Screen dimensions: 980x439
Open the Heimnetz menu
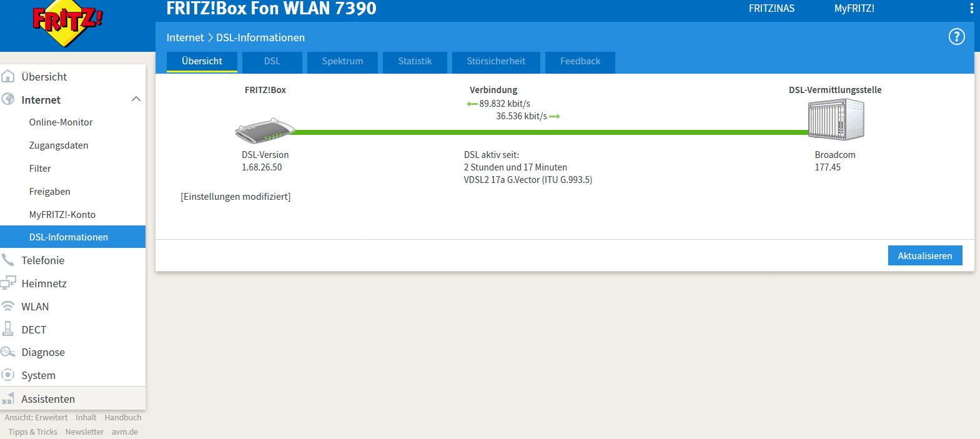[72, 284]
